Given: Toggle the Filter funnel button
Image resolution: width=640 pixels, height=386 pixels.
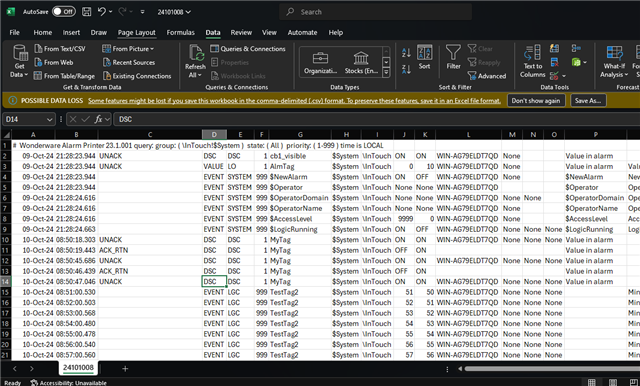Looking at the screenshot, I should (453, 57).
